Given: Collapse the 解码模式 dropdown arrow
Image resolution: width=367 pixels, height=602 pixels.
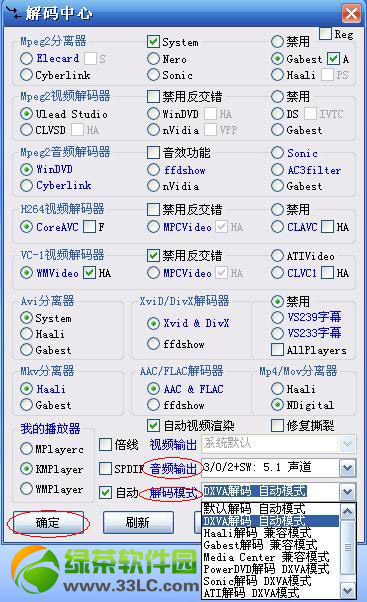Looking at the screenshot, I should [348, 491].
